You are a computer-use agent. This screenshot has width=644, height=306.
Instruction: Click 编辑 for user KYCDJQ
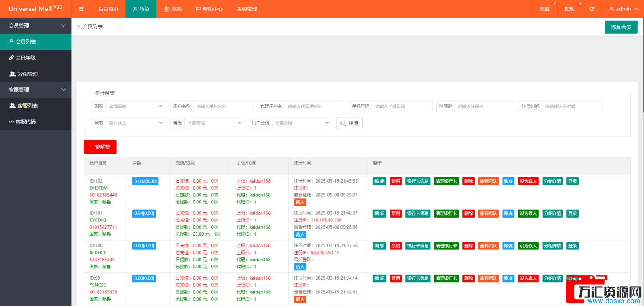(379, 213)
